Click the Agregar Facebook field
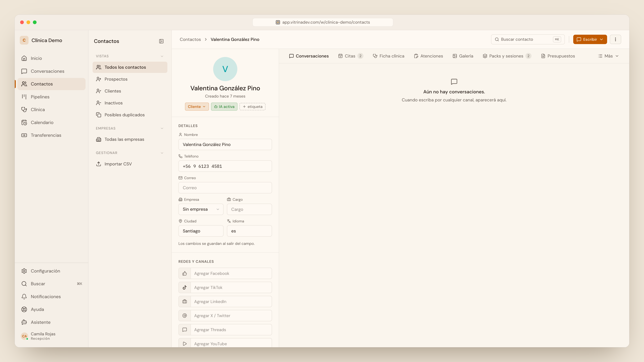This screenshot has width=644, height=362. tap(231, 273)
